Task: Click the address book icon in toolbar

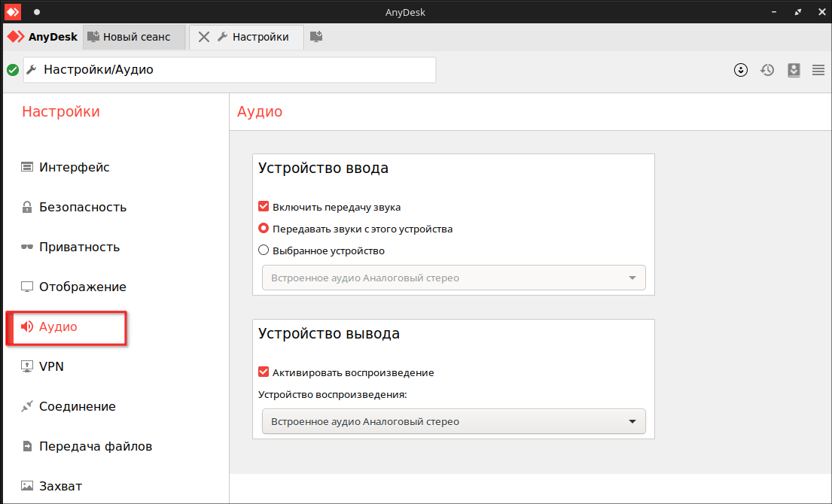Action: pyautogui.click(x=794, y=70)
